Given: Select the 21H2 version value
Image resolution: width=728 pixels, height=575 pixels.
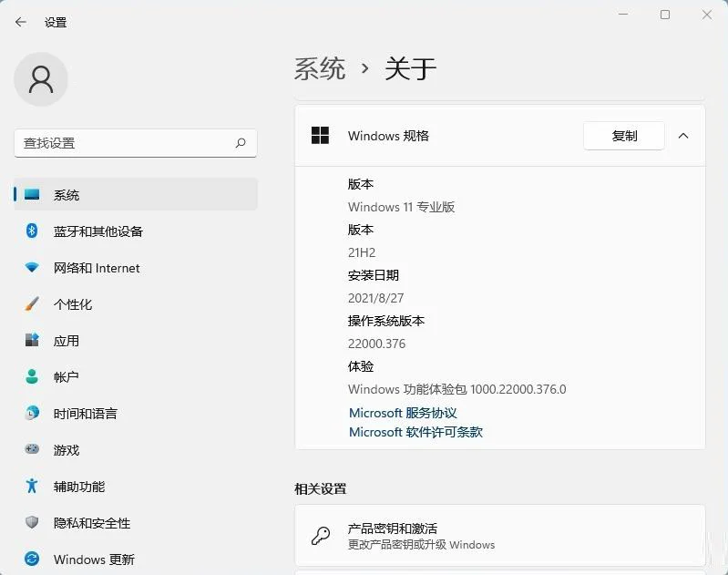Looking at the screenshot, I should (x=362, y=252).
